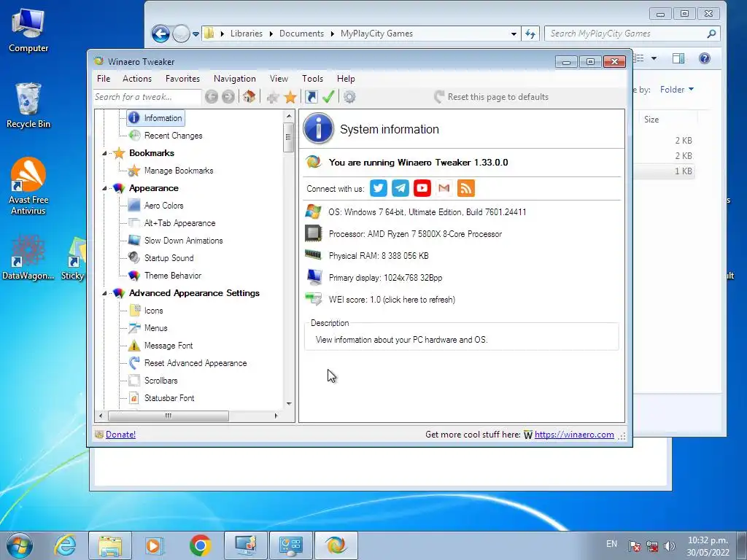Click Reset this page to defaults
Screen dimensions: 747x560
tap(491, 97)
